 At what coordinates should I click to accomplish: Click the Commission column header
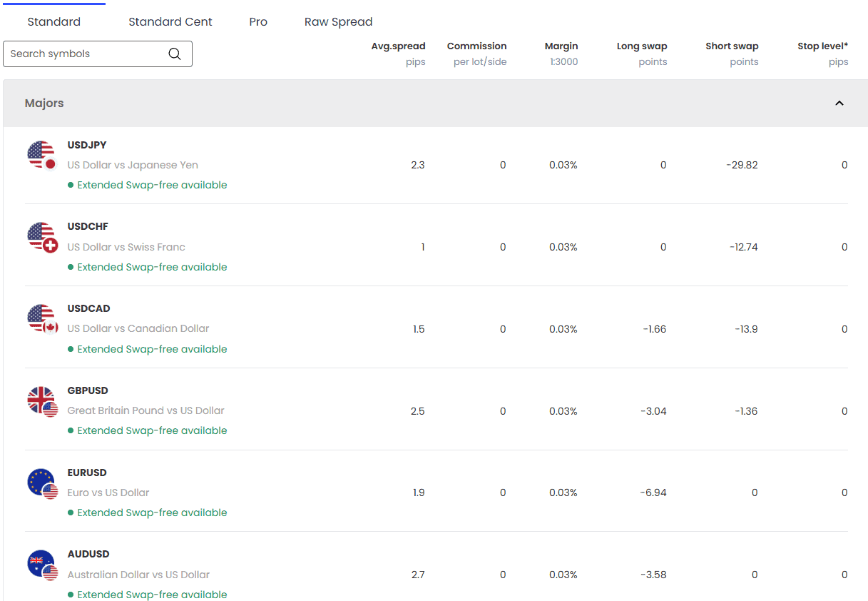pyautogui.click(x=476, y=46)
